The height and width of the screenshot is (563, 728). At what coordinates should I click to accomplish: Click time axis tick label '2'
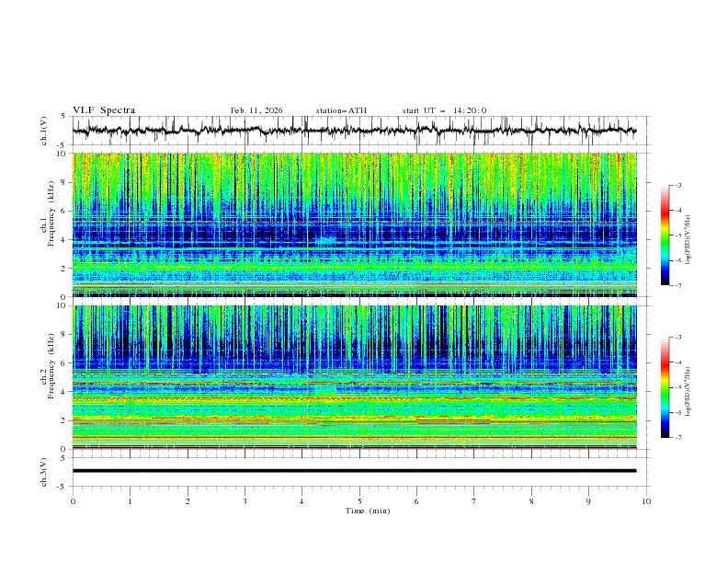pyautogui.click(x=188, y=501)
